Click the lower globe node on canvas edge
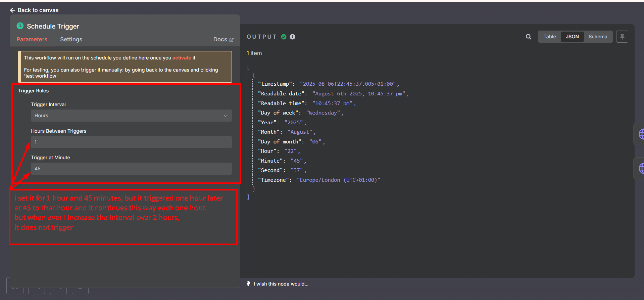 pos(641,168)
